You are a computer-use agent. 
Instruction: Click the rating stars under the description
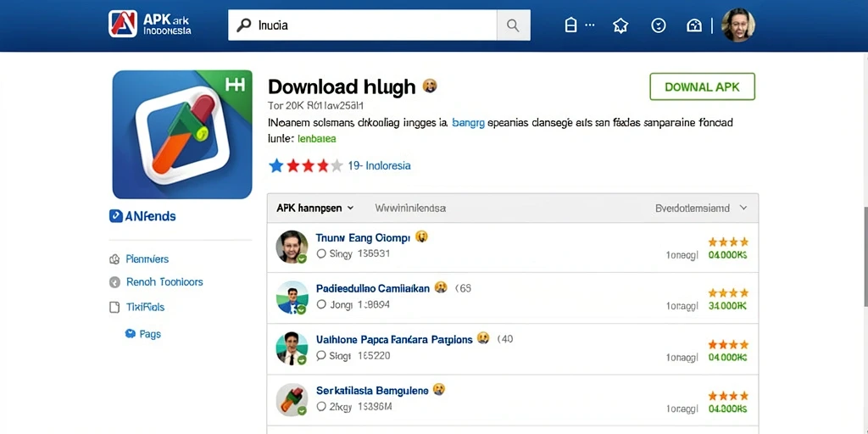[305, 165]
